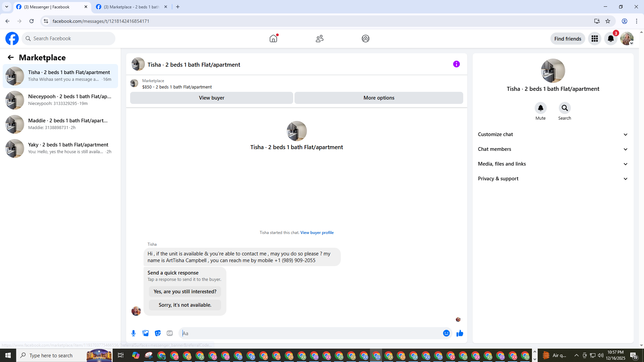Expand the Customize chat section

pos(553,134)
